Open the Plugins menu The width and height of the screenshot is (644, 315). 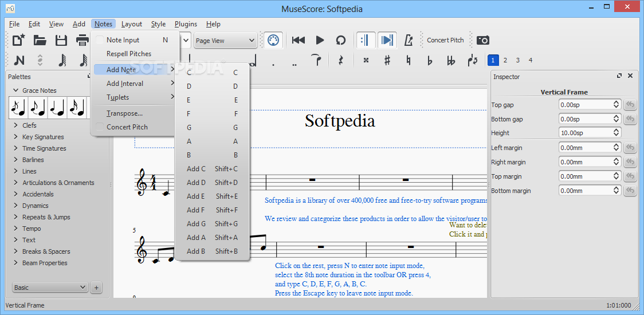[x=186, y=24]
